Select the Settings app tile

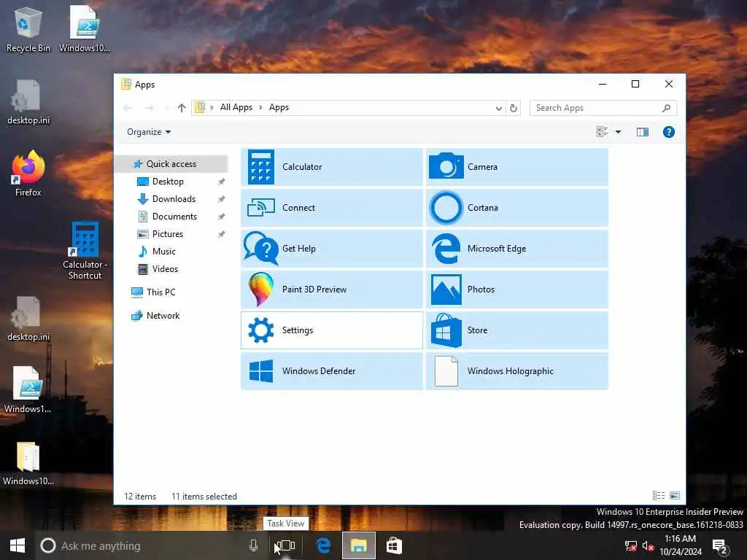coord(332,330)
